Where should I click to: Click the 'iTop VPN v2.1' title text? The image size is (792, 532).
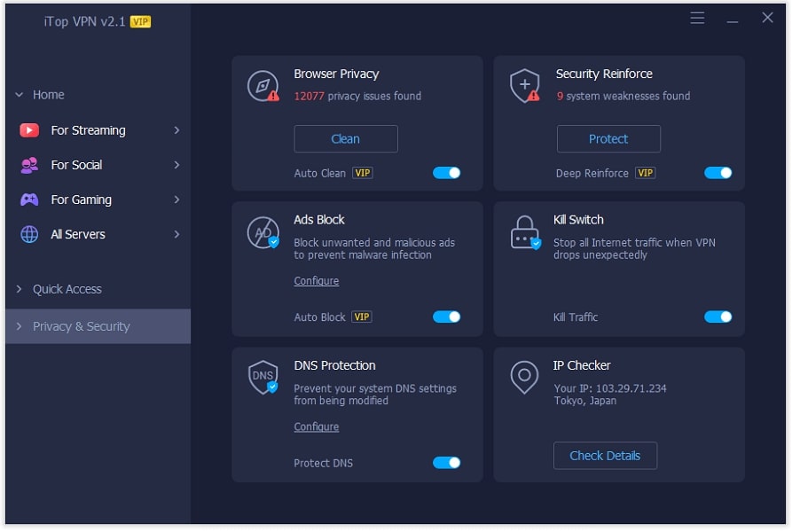(84, 21)
